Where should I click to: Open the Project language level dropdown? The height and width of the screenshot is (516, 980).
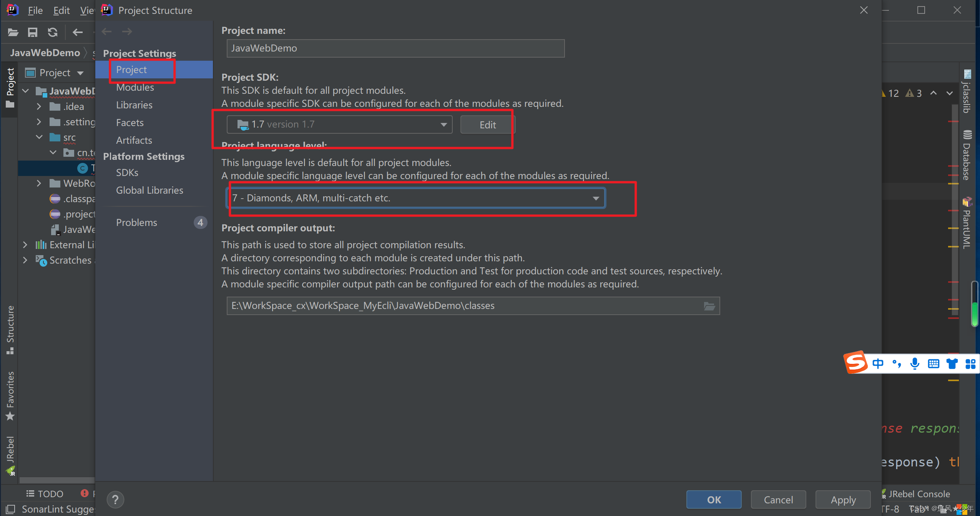(x=416, y=198)
